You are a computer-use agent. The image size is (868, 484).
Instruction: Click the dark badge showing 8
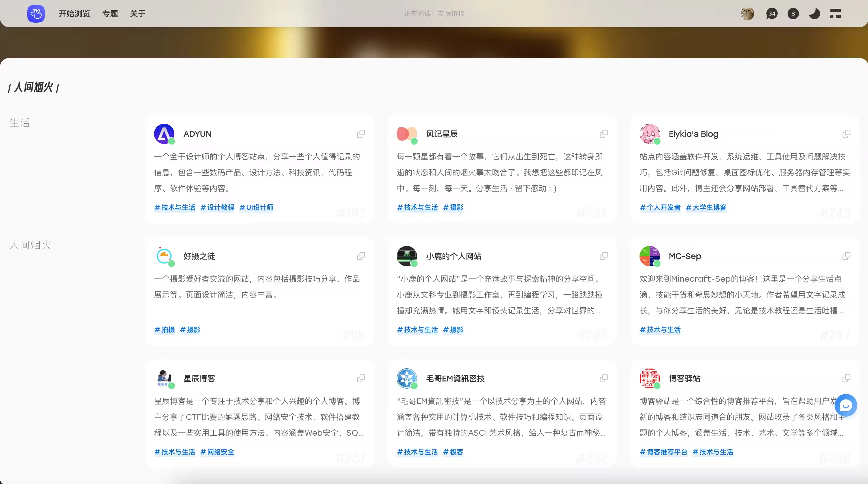click(x=793, y=14)
